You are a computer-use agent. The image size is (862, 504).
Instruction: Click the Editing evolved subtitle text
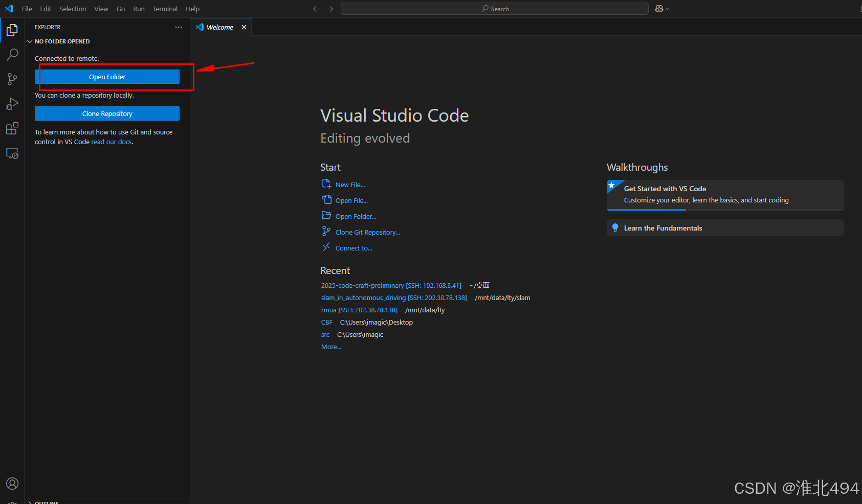[365, 138]
